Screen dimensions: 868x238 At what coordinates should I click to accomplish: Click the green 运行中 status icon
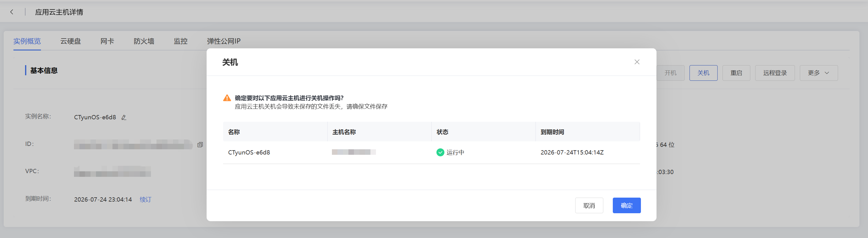440,152
